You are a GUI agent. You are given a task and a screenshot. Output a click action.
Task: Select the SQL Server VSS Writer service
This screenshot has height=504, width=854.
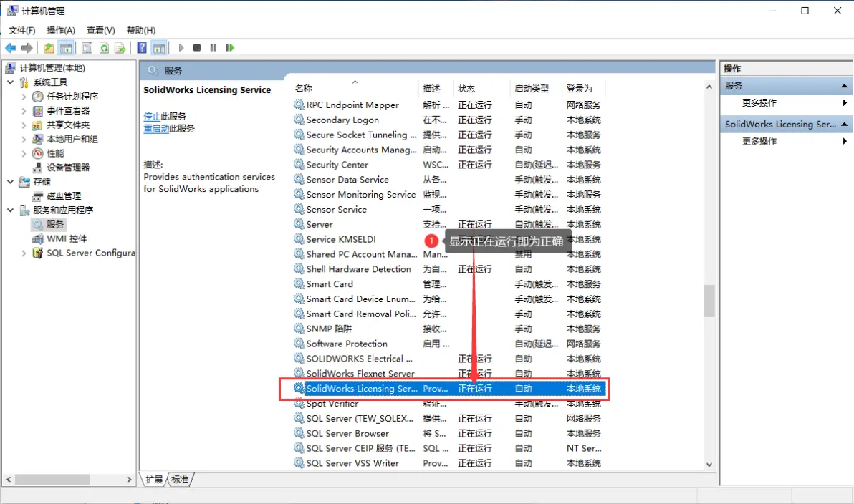point(352,463)
